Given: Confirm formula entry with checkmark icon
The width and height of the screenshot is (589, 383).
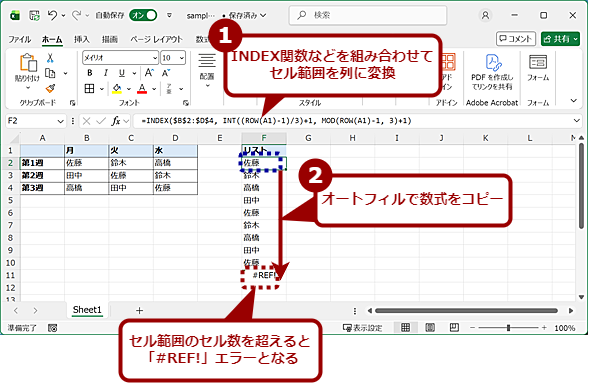Looking at the screenshot, I should (101, 121).
